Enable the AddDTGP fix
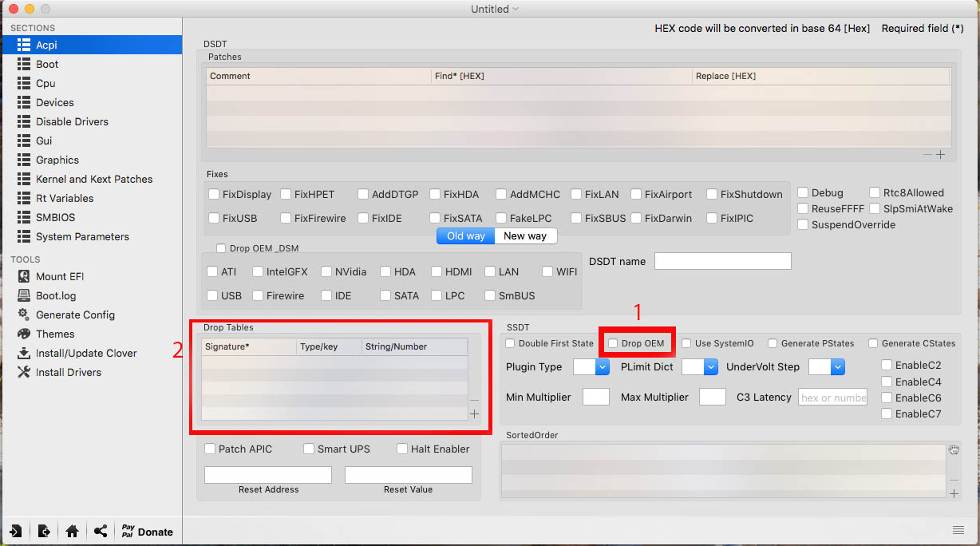Image resolution: width=980 pixels, height=546 pixels. pyautogui.click(x=363, y=194)
